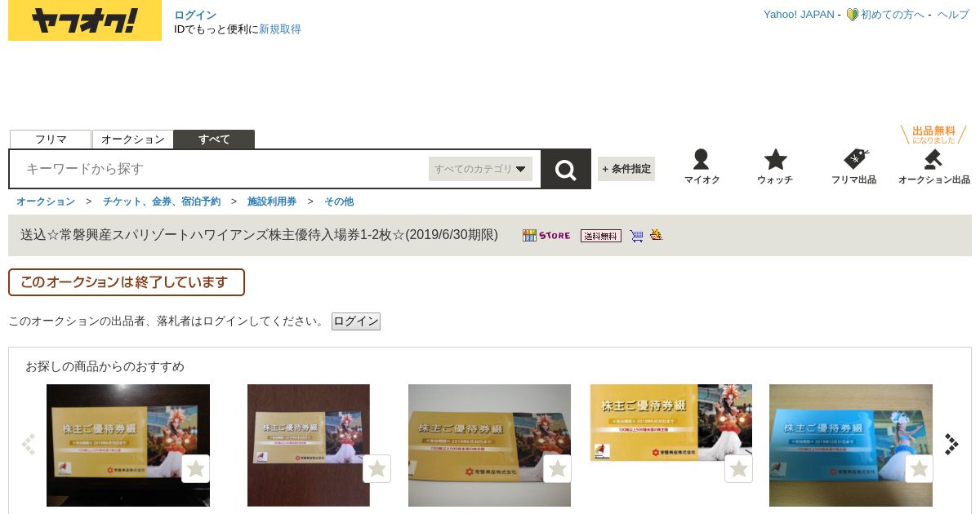Expand ＋条件指定 search options
980x514 pixels.
point(626,169)
